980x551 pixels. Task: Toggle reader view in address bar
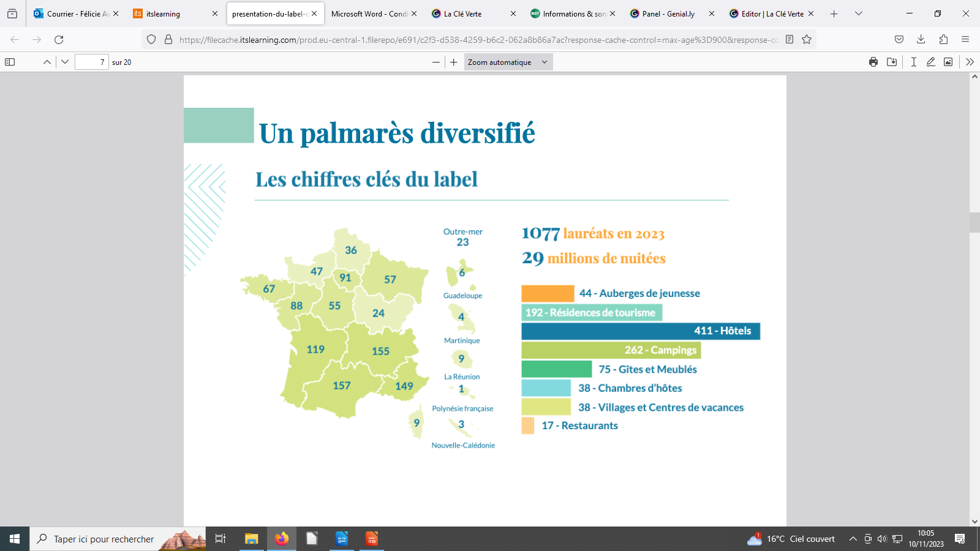(x=790, y=39)
